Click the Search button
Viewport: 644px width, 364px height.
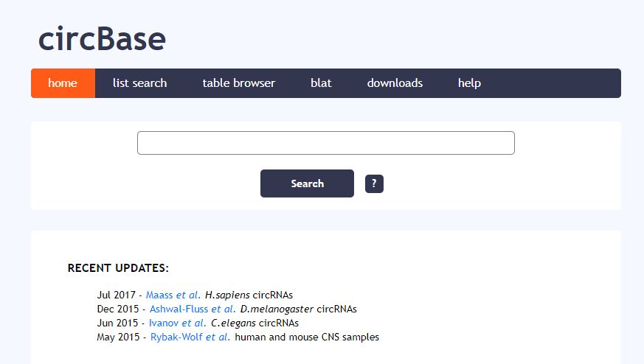click(307, 183)
